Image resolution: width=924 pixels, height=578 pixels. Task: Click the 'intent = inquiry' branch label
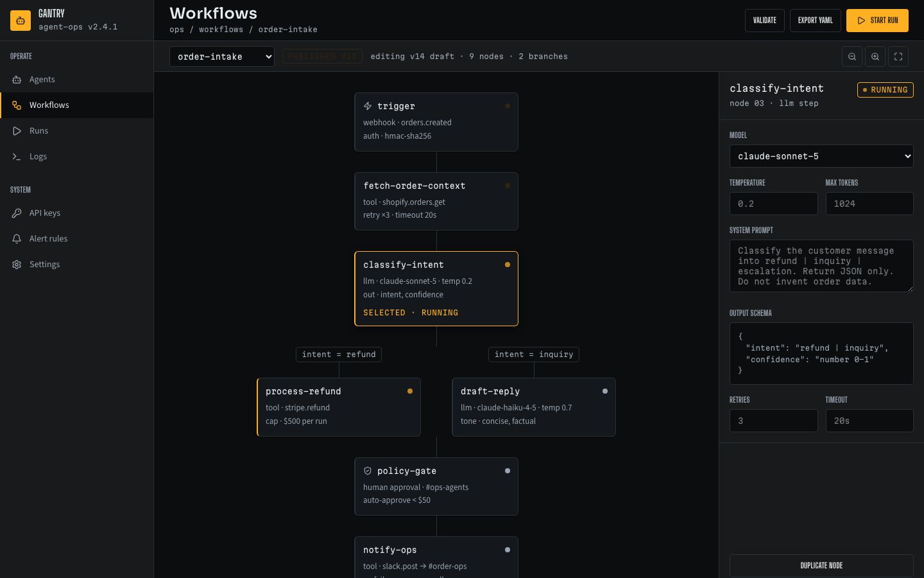pyautogui.click(x=534, y=355)
